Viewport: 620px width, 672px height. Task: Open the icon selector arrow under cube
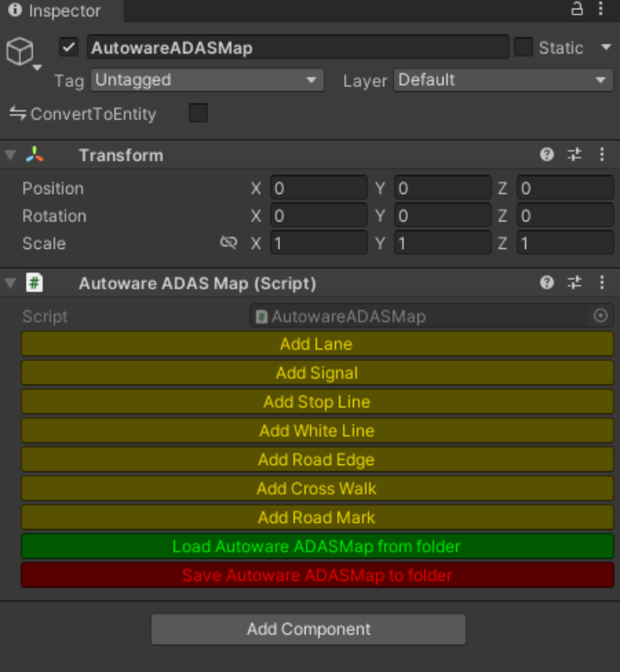(x=37, y=67)
